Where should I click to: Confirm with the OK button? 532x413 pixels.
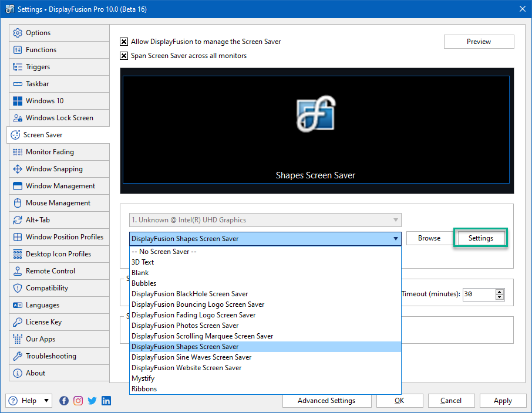click(399, 401)
